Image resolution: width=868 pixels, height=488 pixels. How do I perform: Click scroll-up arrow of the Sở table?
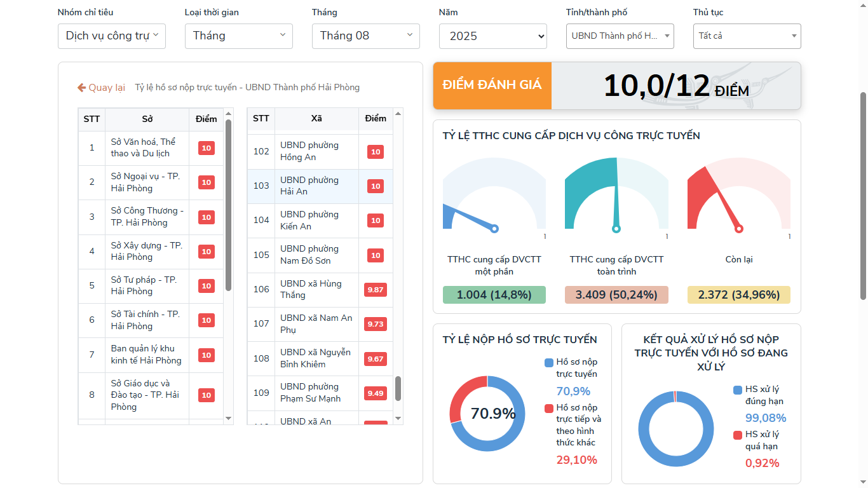coord(229,114)
